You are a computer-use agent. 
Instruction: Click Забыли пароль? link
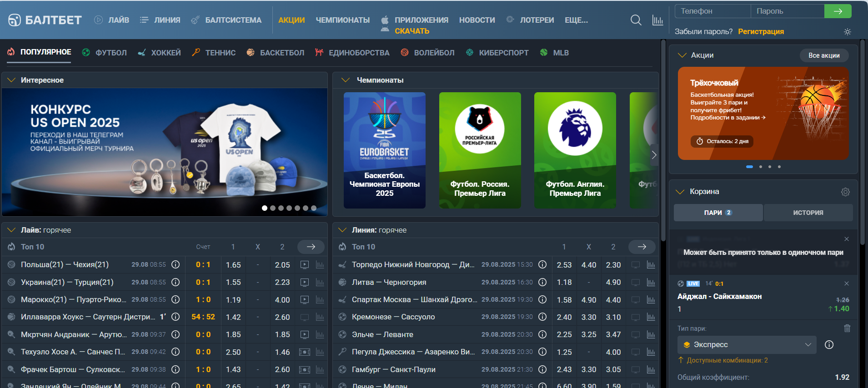(703, 31)
